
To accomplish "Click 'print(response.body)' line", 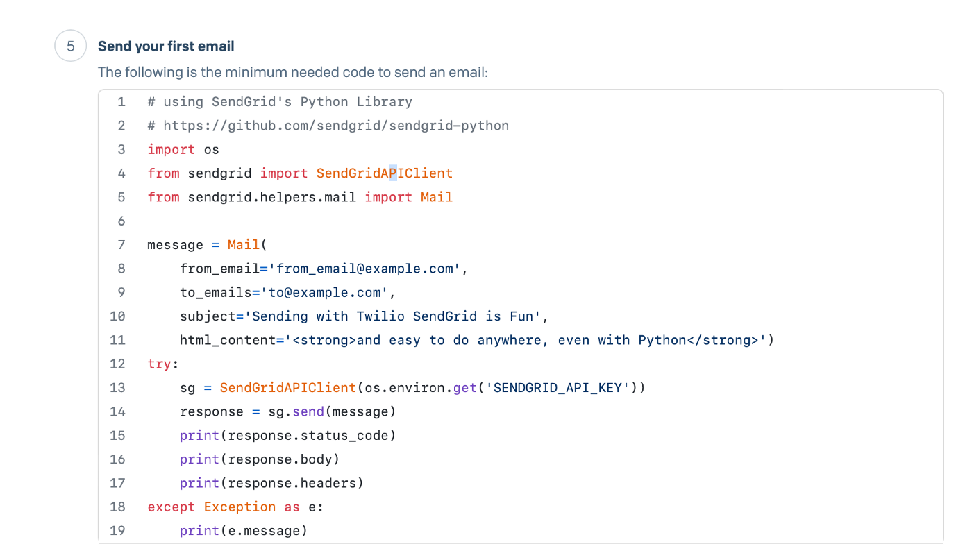I will pyautogui.click(x=260, y=459).
